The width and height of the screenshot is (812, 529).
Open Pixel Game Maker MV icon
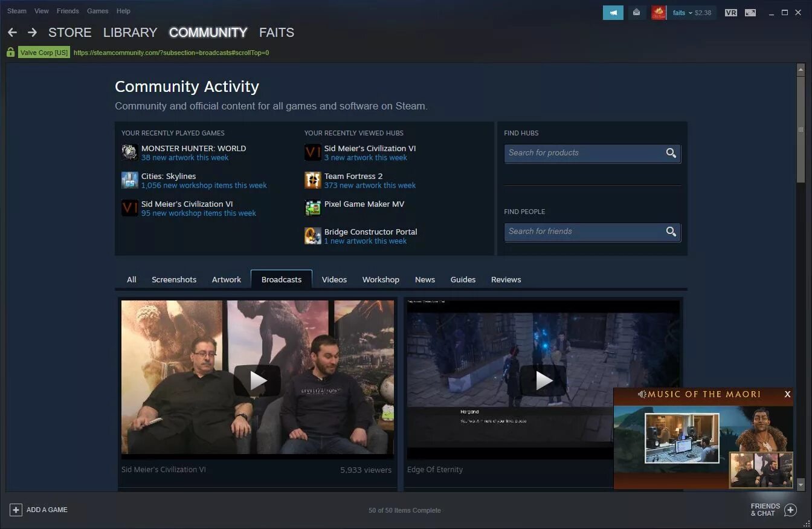(x=312, y=208)
